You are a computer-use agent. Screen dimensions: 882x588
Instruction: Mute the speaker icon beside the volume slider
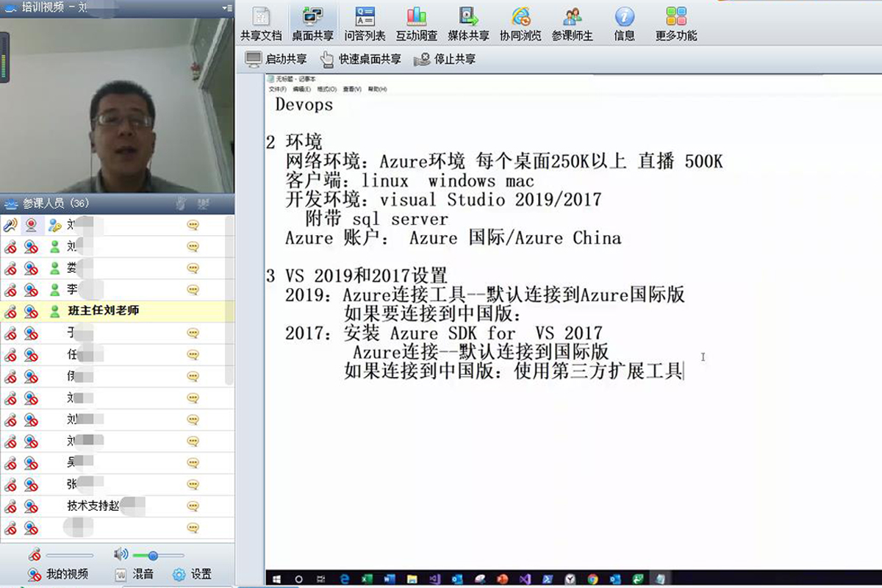121,555
